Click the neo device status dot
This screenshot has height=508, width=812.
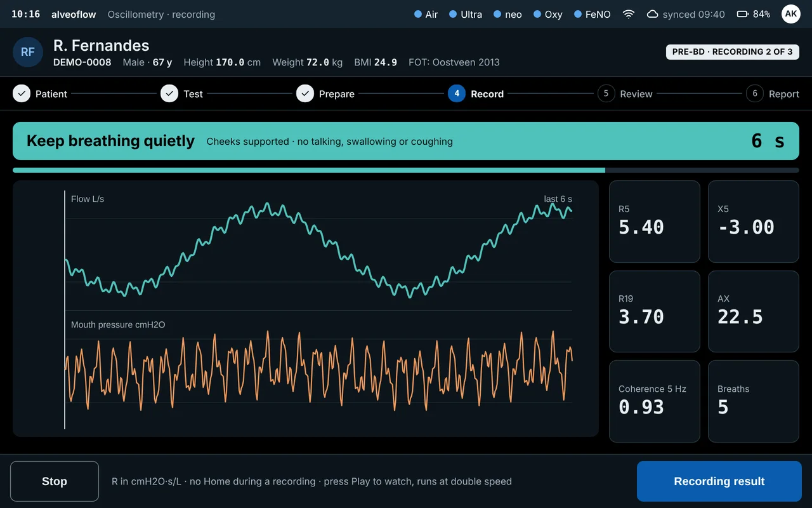(497, 14)
